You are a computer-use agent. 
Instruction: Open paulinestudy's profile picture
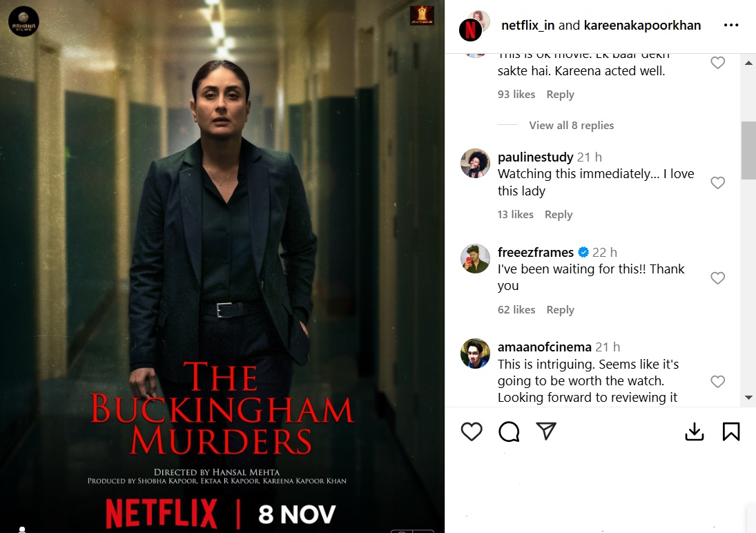(475, 163)
